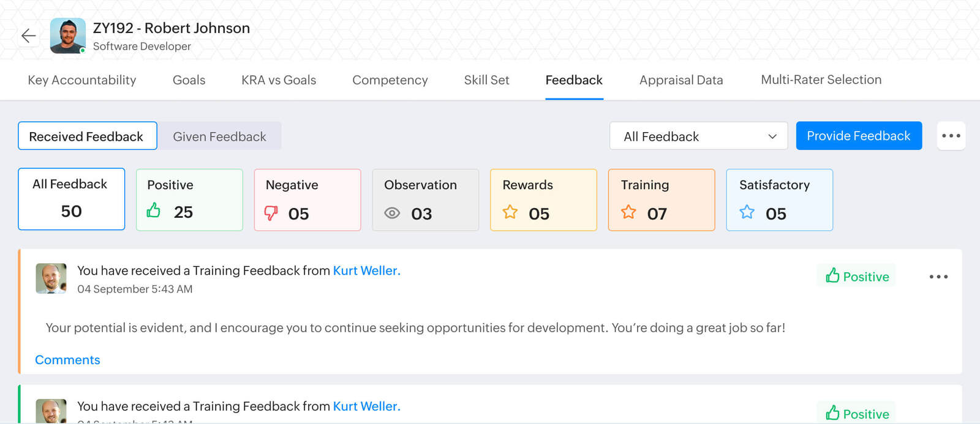Open the Goals tab
This screenshot has height=424, width=980.
point(189,80)
